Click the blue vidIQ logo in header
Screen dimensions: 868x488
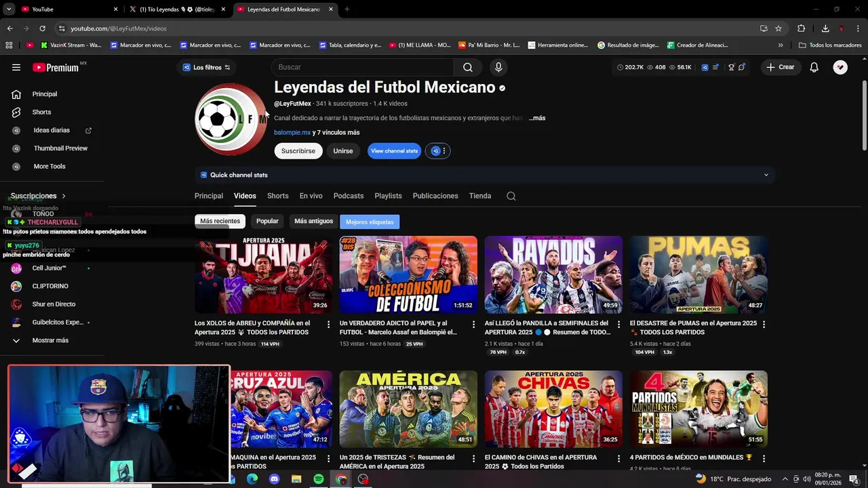pos(705,67)
